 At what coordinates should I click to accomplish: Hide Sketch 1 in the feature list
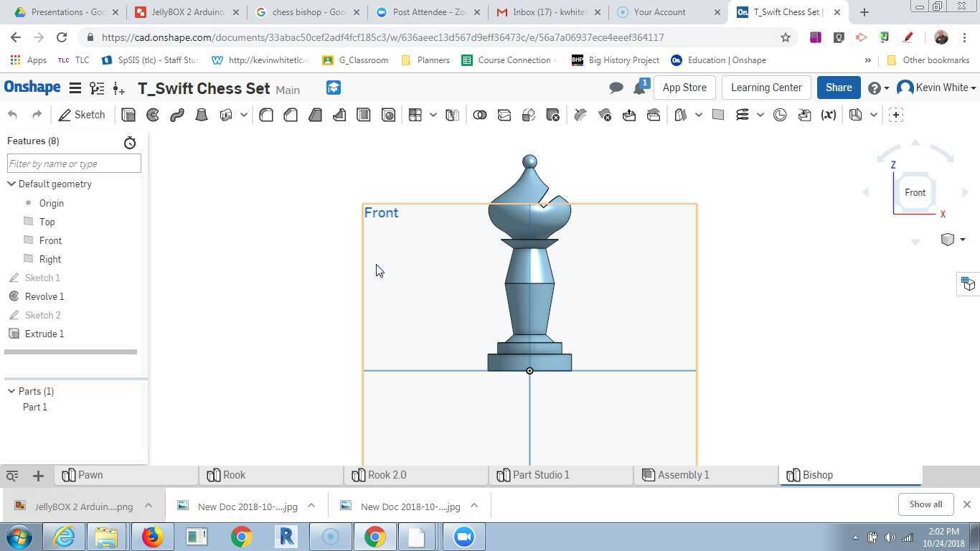[42, 278]
